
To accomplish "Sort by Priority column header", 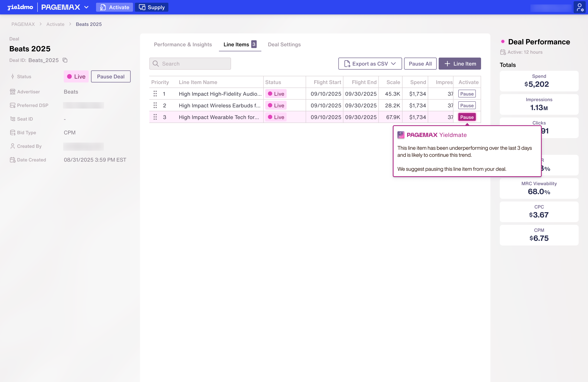I will (160, 82).
